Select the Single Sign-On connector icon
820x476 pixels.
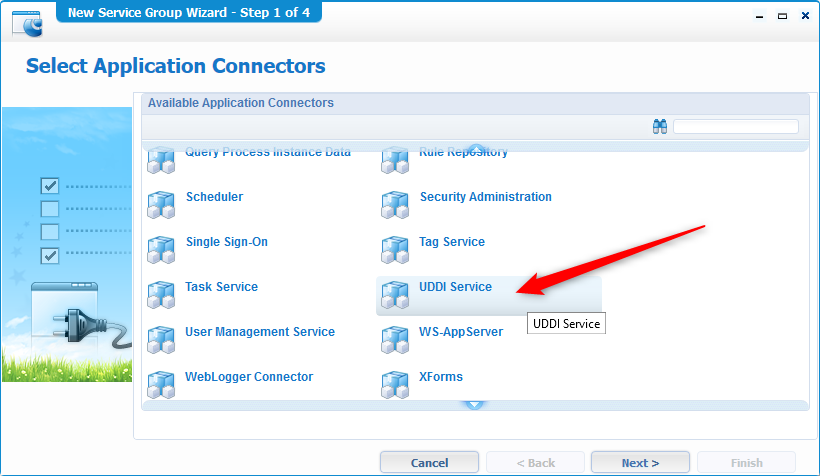tap(161, 250)
